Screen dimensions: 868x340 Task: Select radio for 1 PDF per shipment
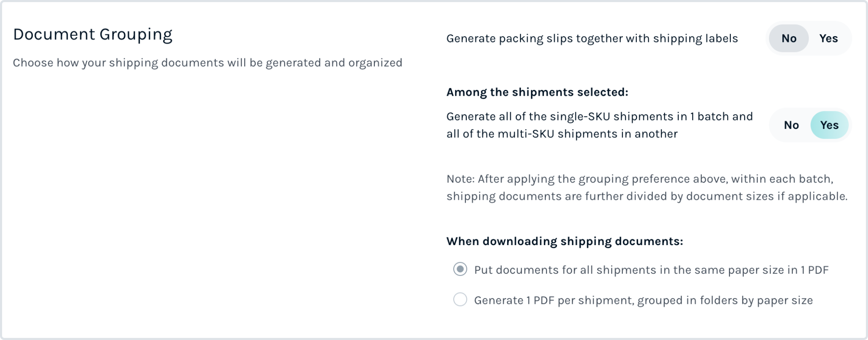(460, 299)
